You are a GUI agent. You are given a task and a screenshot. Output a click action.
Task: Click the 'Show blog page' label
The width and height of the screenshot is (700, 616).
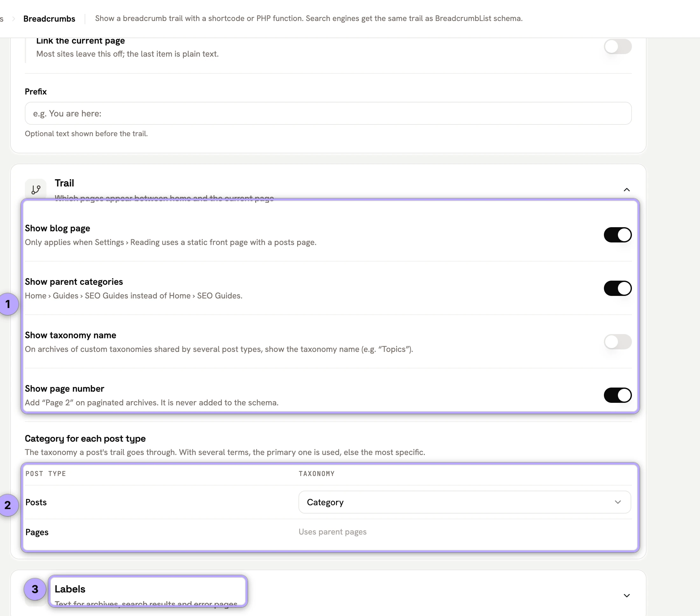tap(58, 228)
